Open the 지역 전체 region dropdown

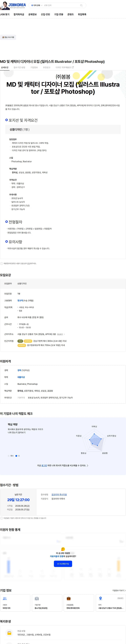coord(37,5)
